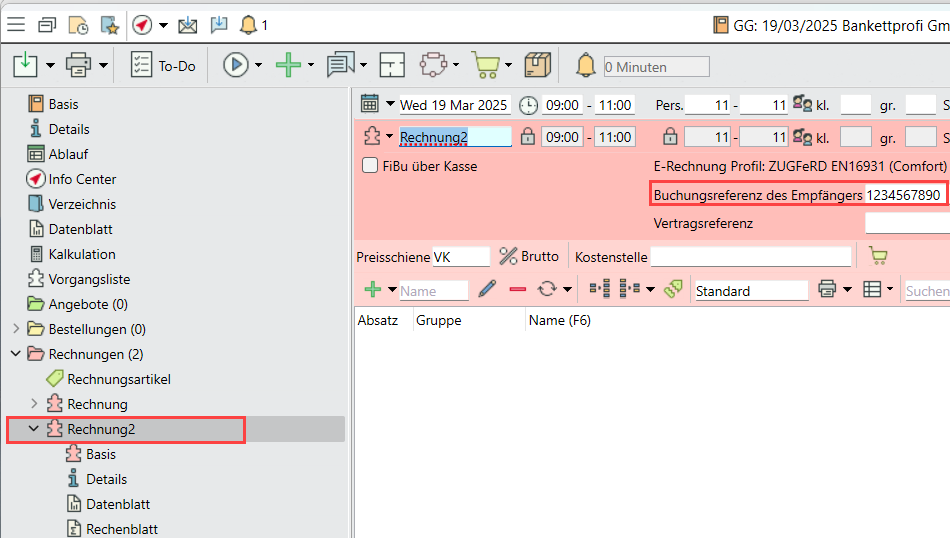Screen dimensions: 950x538
Task: Click the percent Brutto price icon
Action: [x=508, y=257]
